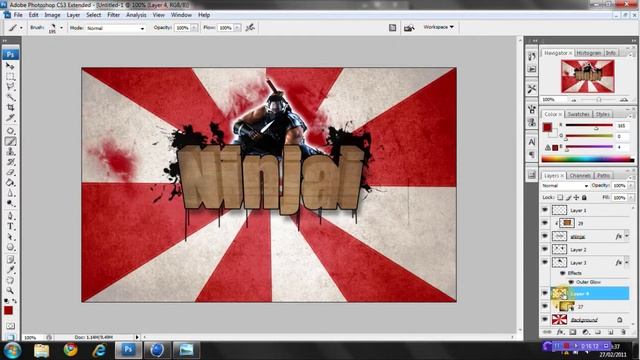Switch to the Styles tab
640x360 pixels.
click(602, 114)
